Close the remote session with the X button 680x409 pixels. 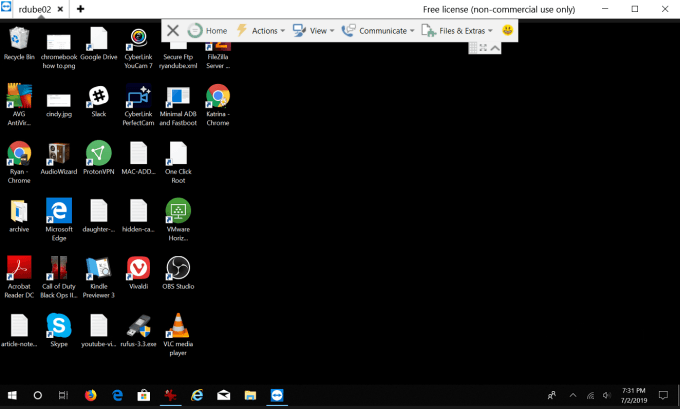point(173,30)
